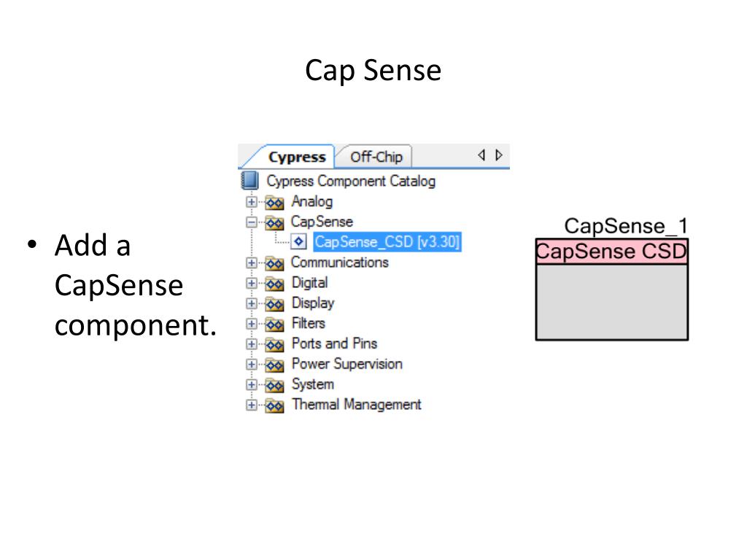Collapse the CapSense tree node
This screenshot has height=560, width=747.
(x=251, y=222)
